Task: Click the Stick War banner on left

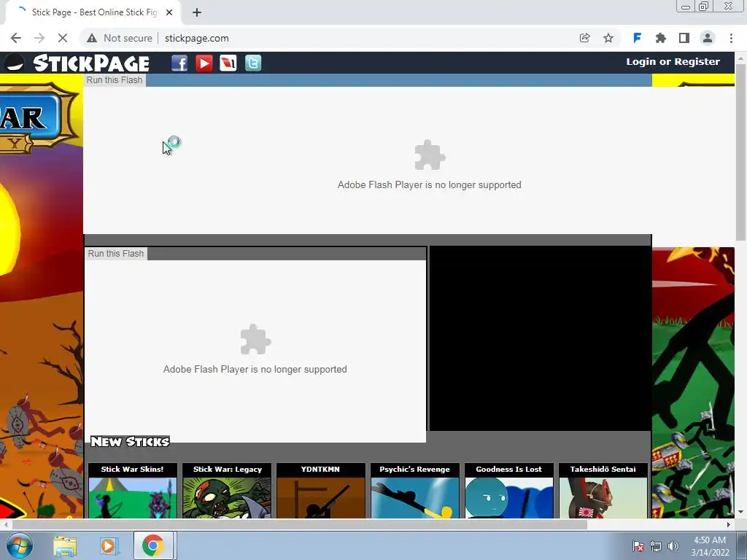Action: coord(38,119)
